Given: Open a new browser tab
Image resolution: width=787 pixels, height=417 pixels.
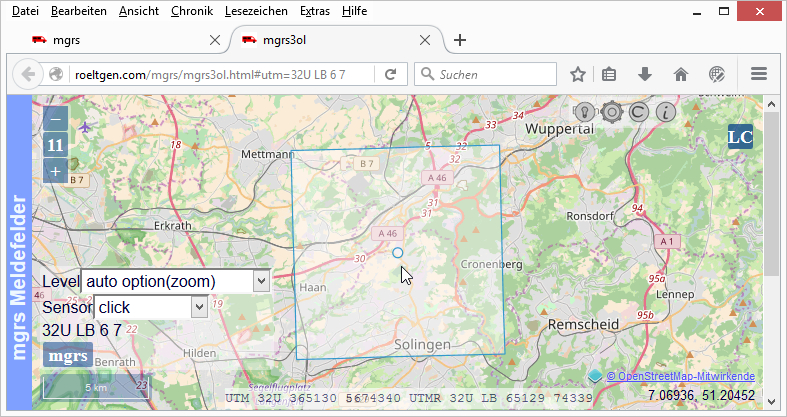Looking at the screenshot, I should click(x=460, y=40).
